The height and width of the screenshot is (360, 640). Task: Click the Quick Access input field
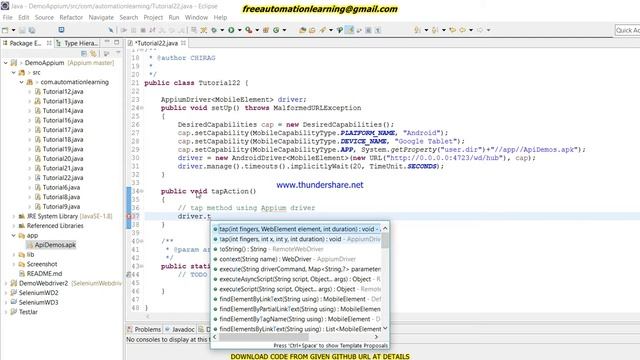click(x=627, y=30)
